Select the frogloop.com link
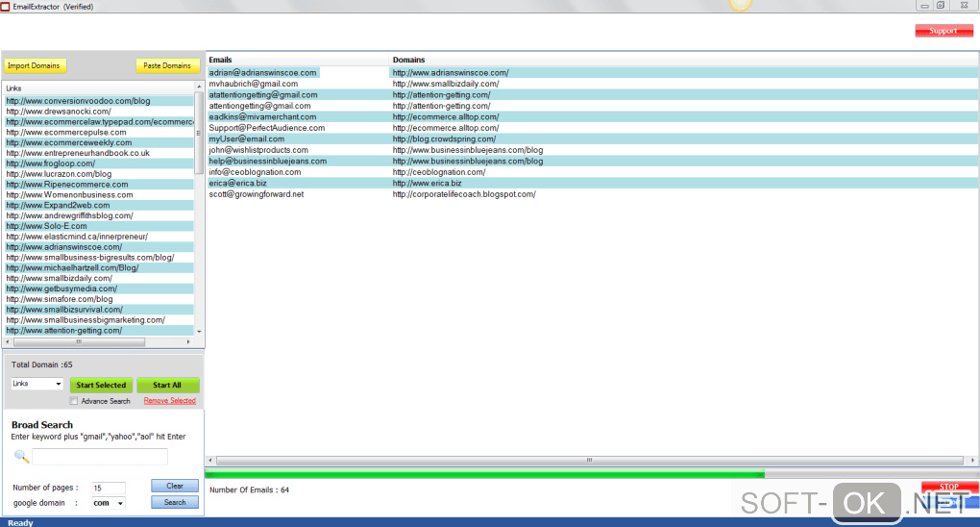 [99, 163]
